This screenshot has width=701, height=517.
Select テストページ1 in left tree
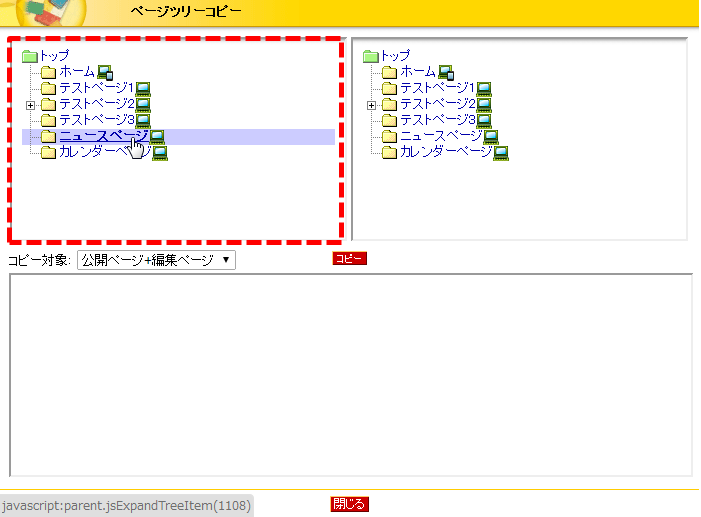click(97, 88)
